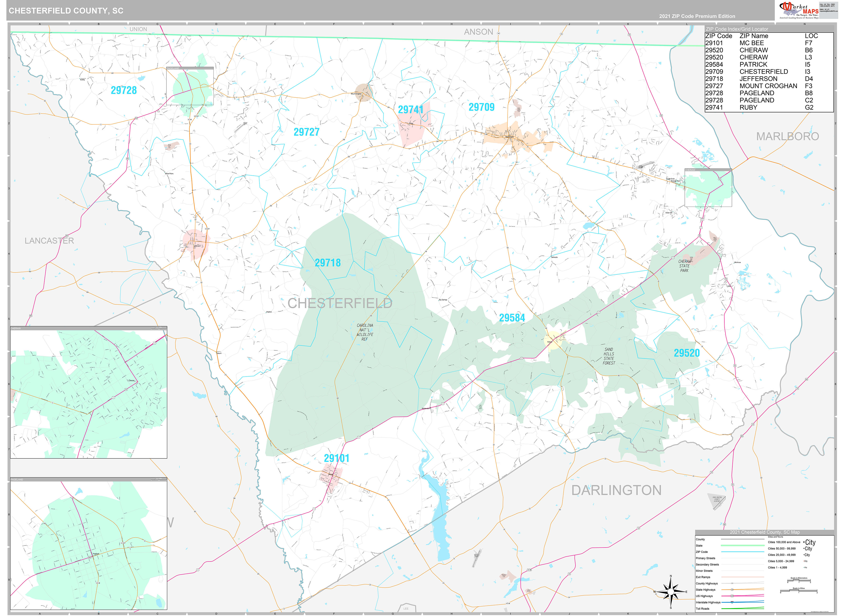The width and height of the screenshot is (841, 616).
Task: Click the 29718 ZIP label on the map
Action: tap(328, 263)
